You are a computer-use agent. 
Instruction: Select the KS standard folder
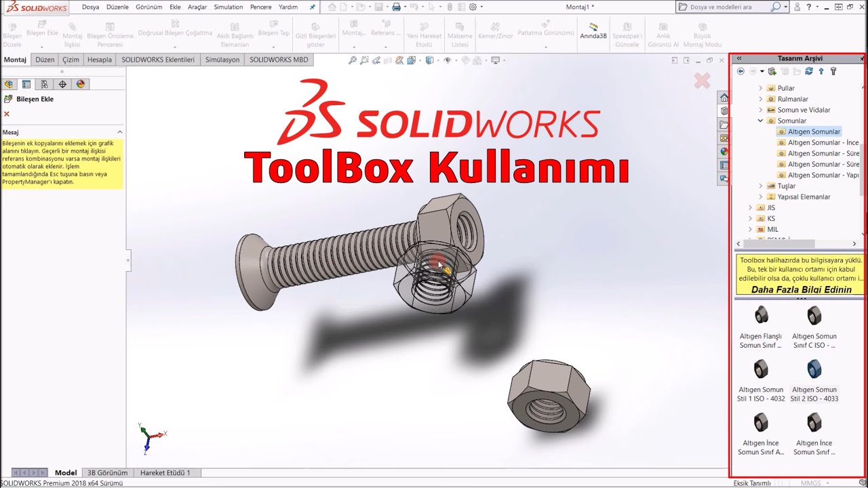coord(766,218)
